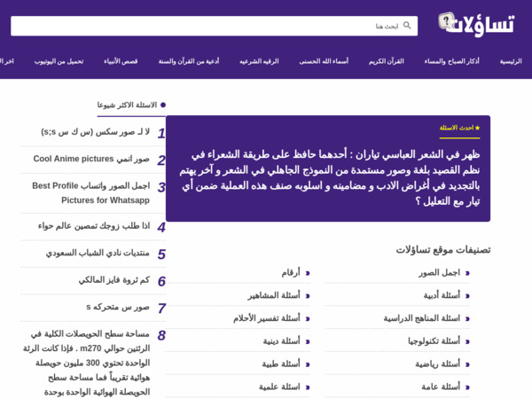
Task: Click arrow bullet beside أسئلة رياضية
Action: click(467, 364)
